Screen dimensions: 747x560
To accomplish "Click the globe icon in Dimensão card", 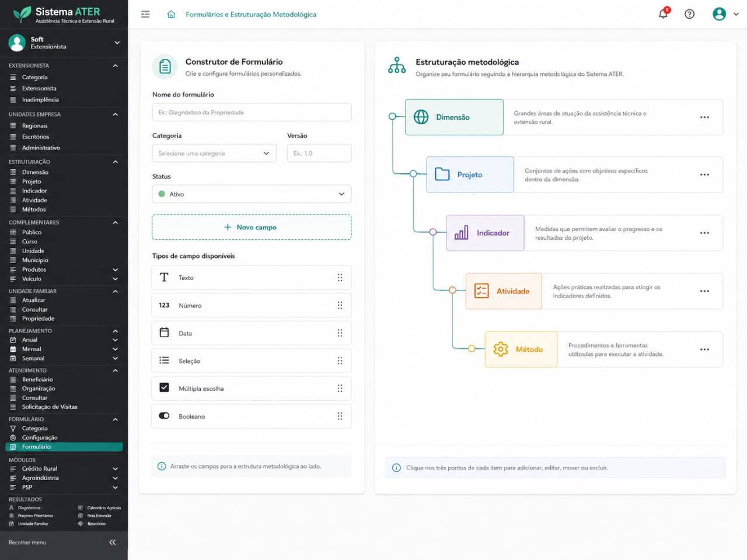I will coord(421,117).
